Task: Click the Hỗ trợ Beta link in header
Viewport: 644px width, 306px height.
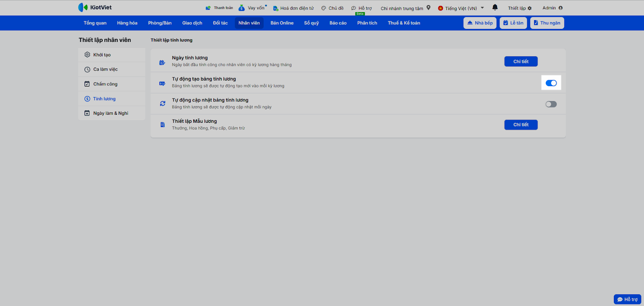Action: (x=365, y=8)
